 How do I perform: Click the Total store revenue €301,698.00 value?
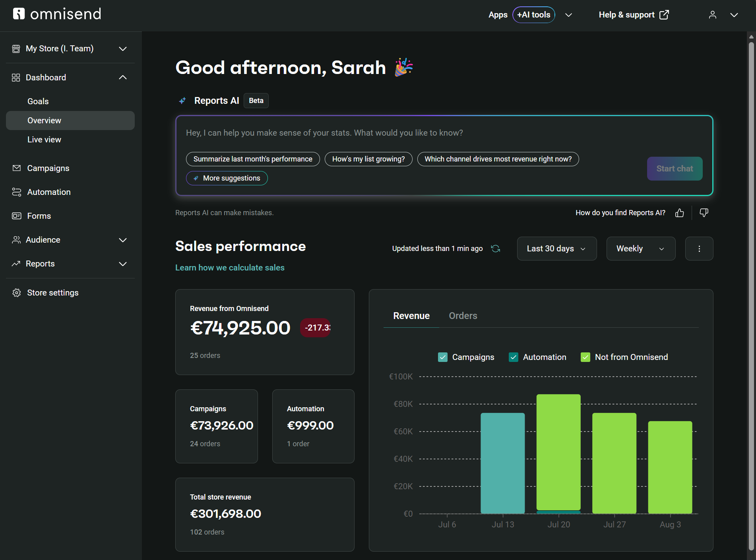[x=226, y=514]
